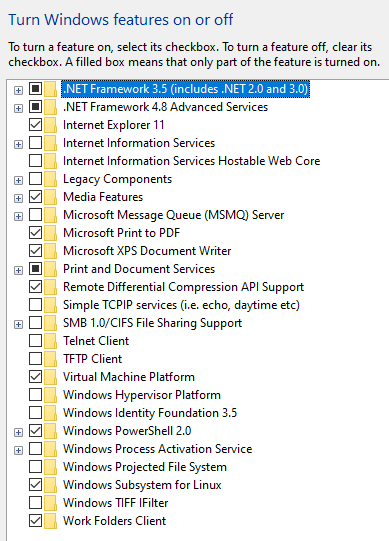Uncheck the Internet Explorer 11 checkbox

[x=35, y=125]
